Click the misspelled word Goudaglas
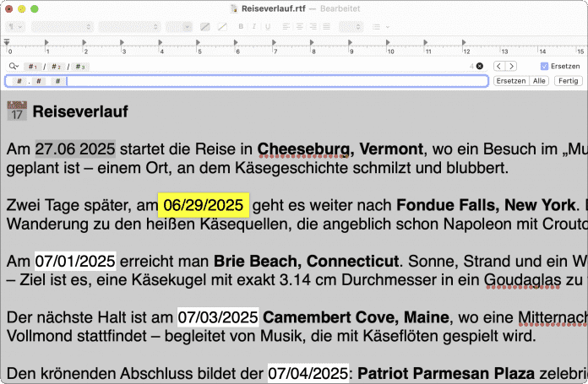 (522, 280)
